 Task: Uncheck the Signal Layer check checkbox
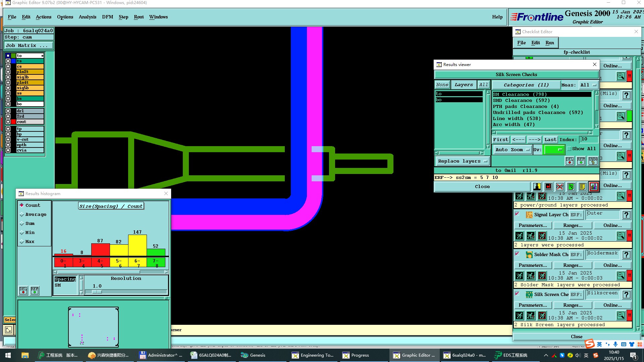pos(517,214)
